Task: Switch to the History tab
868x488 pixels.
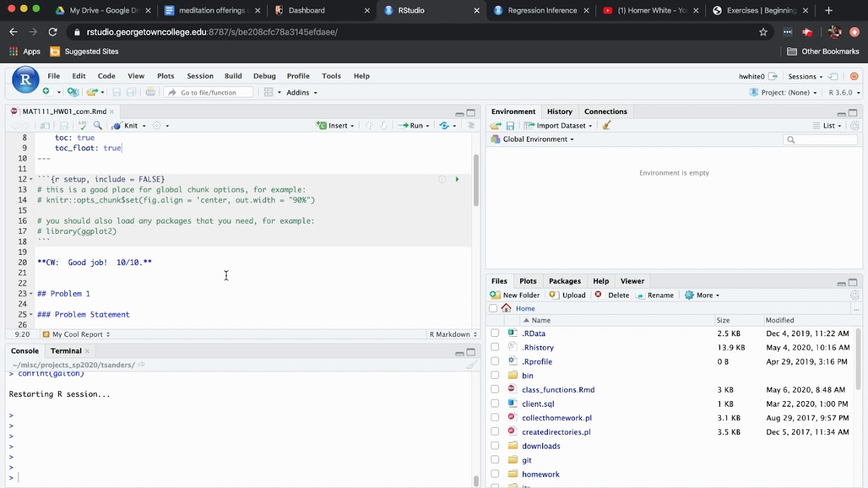Action: tap(559, 111)
